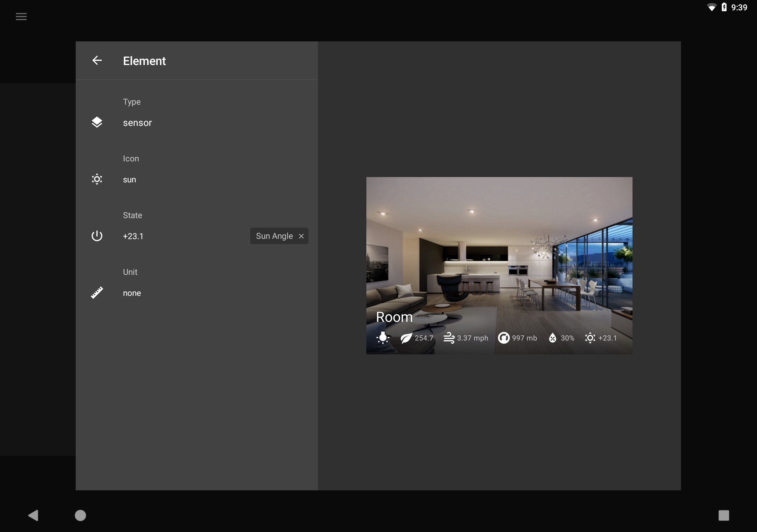
Task: Click the layers icon next to sensor type
Action: coord(97,122)
